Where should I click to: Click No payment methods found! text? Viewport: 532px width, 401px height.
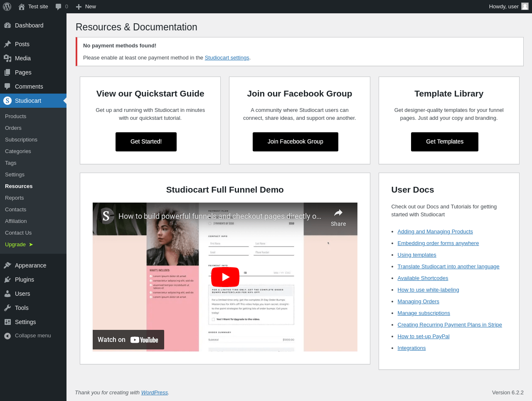120,46
